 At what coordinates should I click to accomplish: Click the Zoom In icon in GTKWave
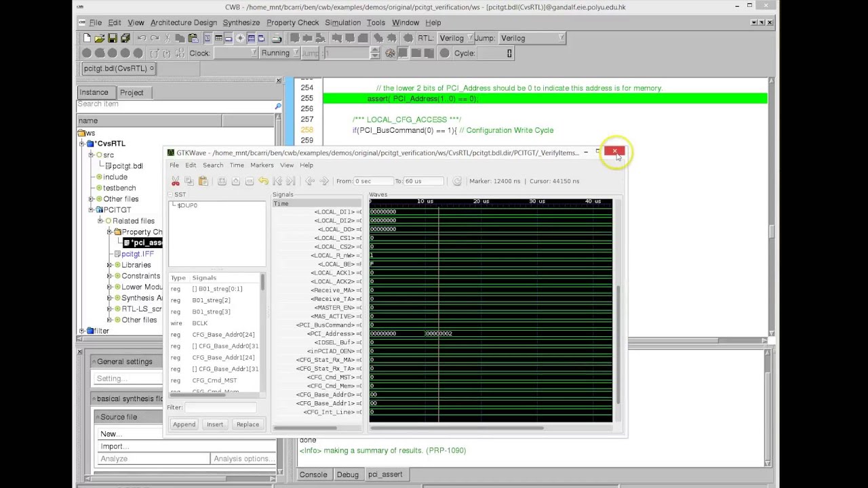pyautogui.click(x=235, y=181)
